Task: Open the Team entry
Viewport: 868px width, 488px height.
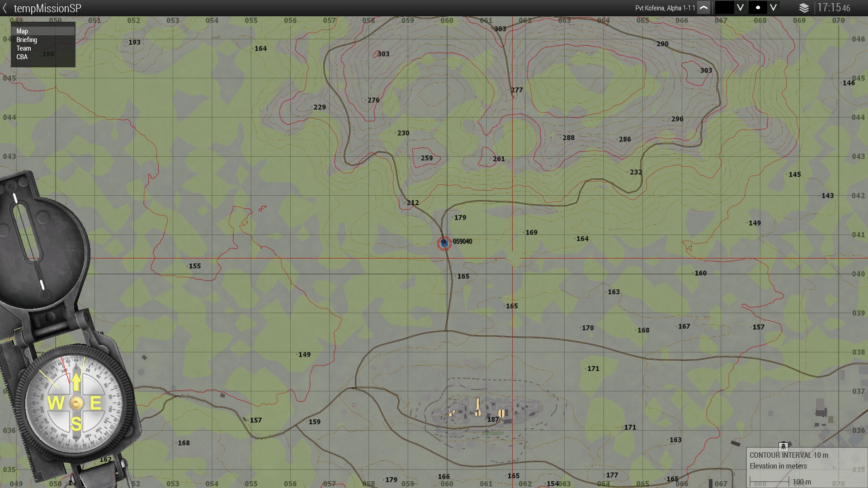Action: [24, 48]
